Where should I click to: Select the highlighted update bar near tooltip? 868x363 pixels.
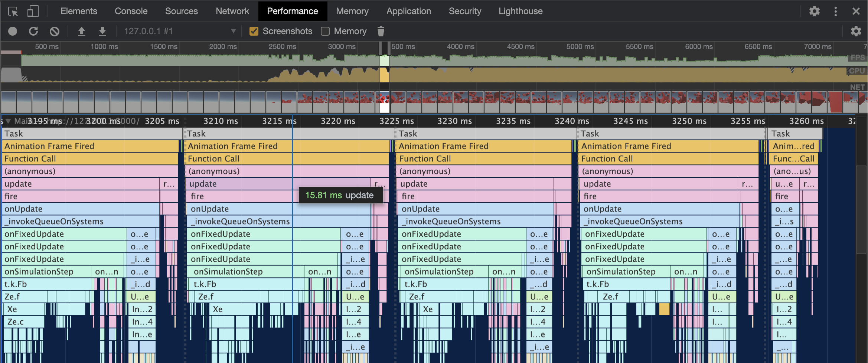(x=278, y=184)
